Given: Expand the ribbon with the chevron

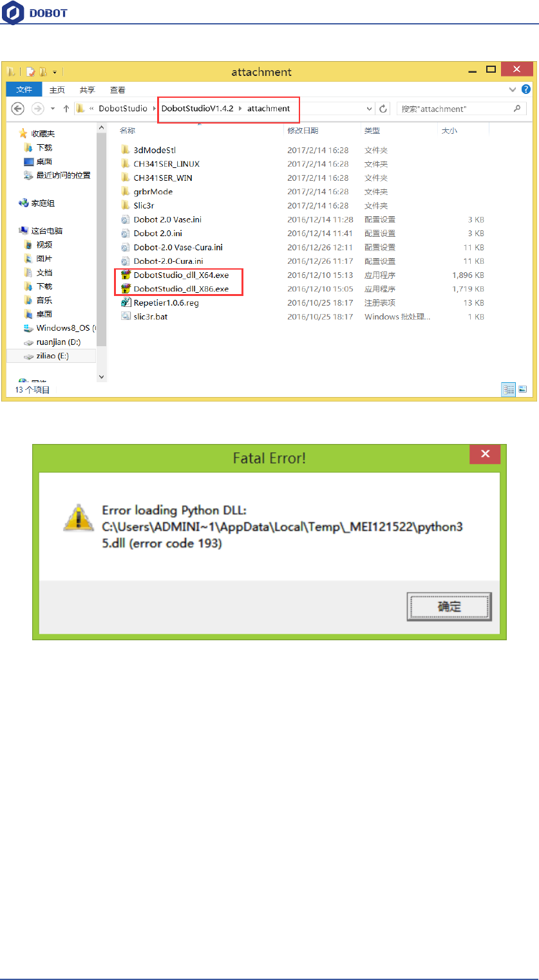Looking at the screenshot, I should coord(513,89).
